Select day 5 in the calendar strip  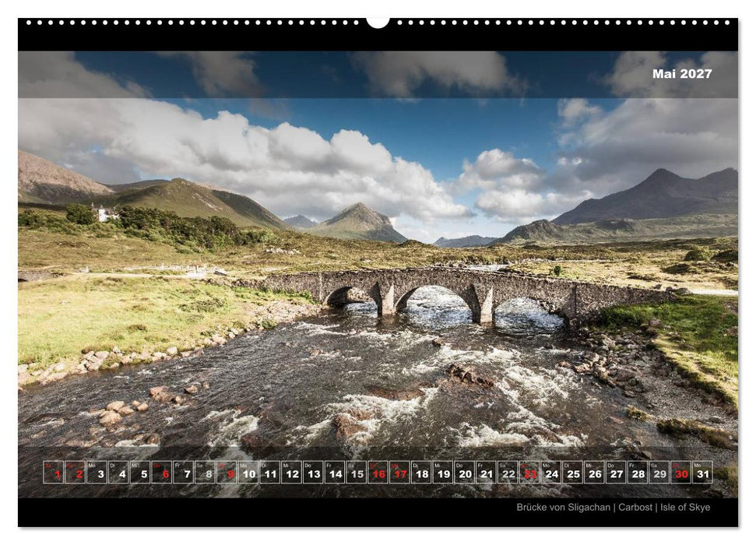pyautogui.click(x=140, y=472)
